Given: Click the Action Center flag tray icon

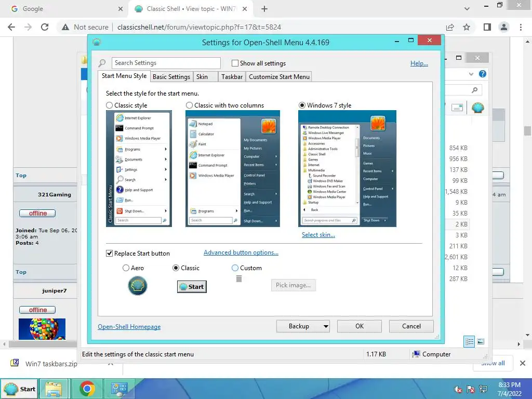Looking at the screenshot, I should click(471, 389).
